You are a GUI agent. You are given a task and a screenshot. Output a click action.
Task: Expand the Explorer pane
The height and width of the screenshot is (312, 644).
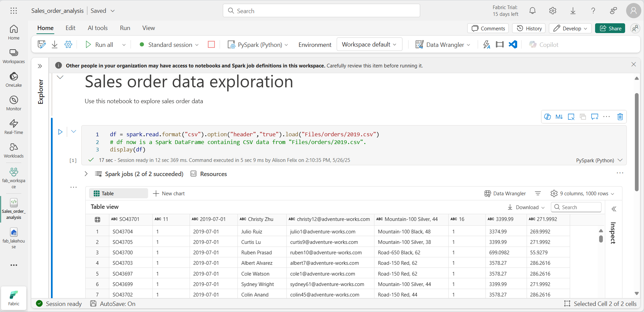(x=40, y=66)
